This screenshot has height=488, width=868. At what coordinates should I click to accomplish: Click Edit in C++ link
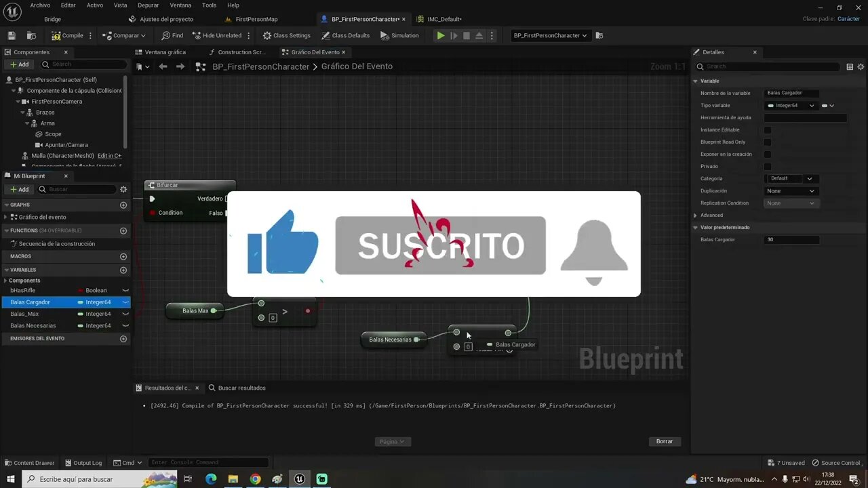tap(109, 156)
